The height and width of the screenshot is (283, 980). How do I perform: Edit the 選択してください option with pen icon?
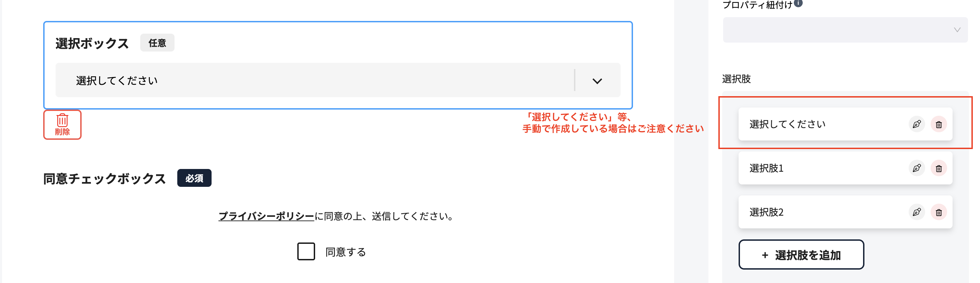[x=917, y=124]
